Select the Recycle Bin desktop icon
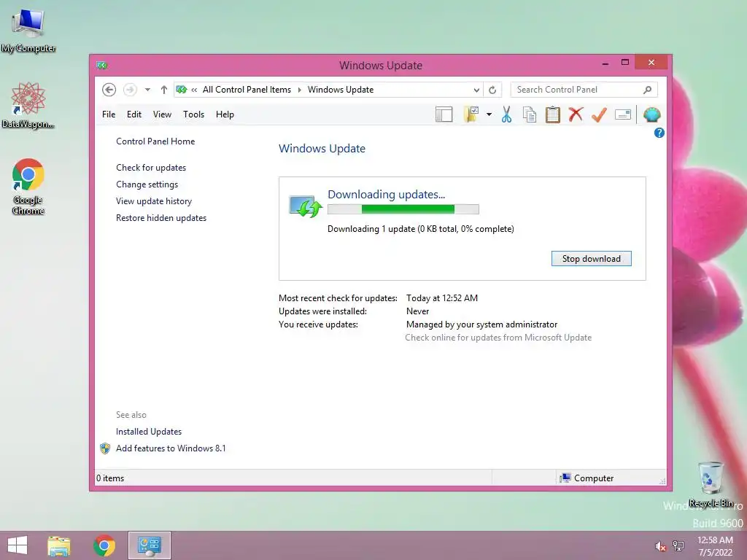747x560 pixels. (711, 484)
